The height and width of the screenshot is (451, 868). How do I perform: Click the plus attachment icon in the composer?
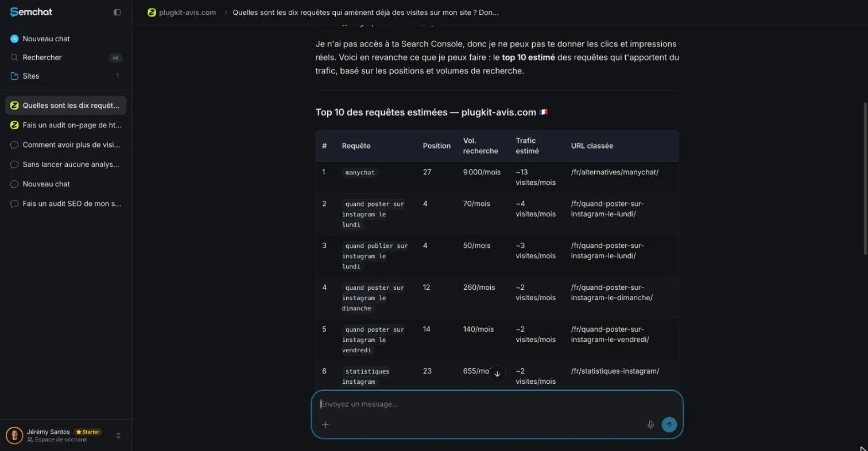pyautogui.click(x=325, y=425)
